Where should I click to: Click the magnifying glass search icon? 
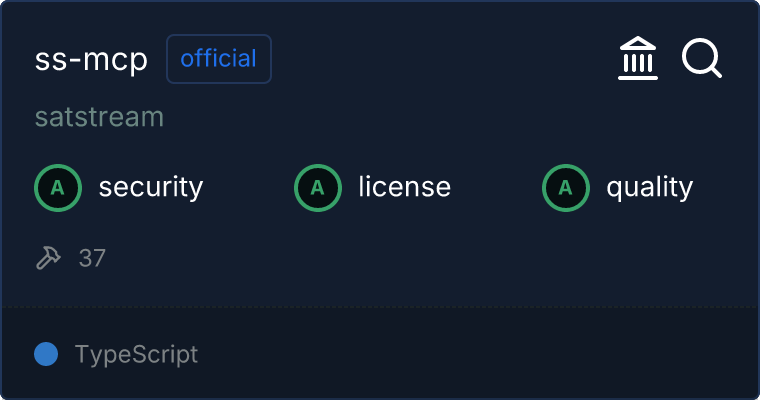(x=702, y=59)
